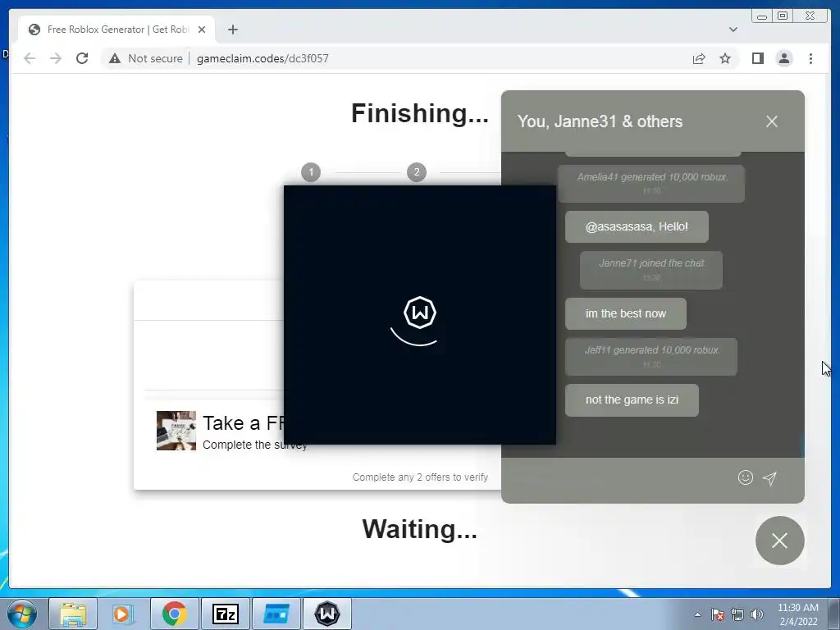Close the chat panel header X
The height and width of the screenshot is (630, 840).
[x=771, y=121]
